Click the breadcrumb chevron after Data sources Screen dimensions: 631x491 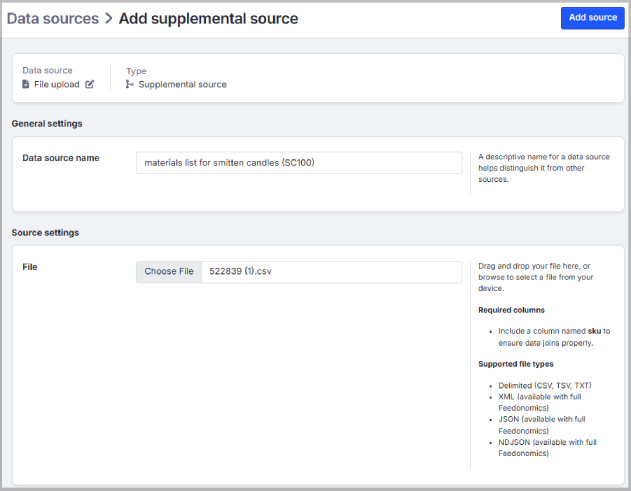[108, 18]
